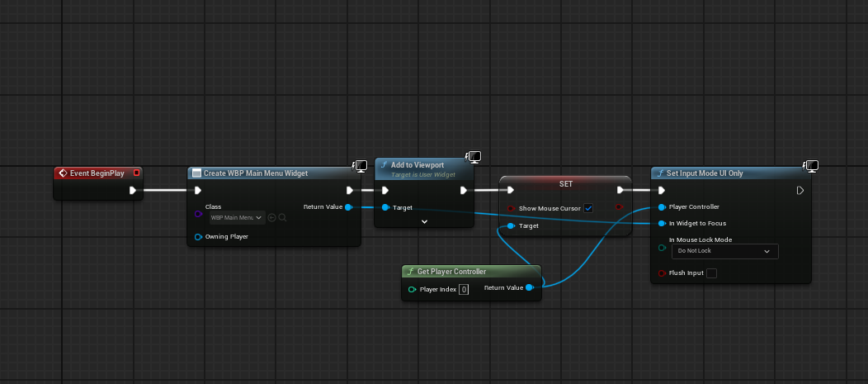This screenshot has height=384, width=868.
Task: Select the Create WBP Main Menu Widget node title
Action: click(256, 173)
